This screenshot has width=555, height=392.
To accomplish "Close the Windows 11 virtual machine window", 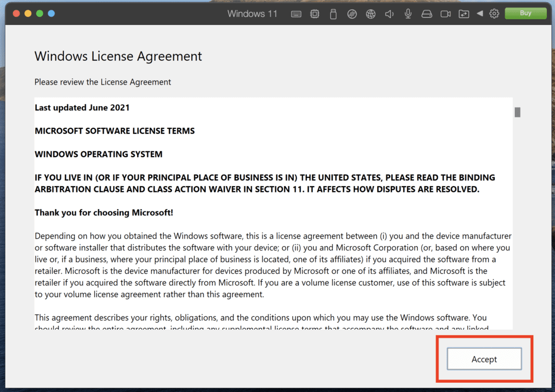I will [x=16, y=14].
